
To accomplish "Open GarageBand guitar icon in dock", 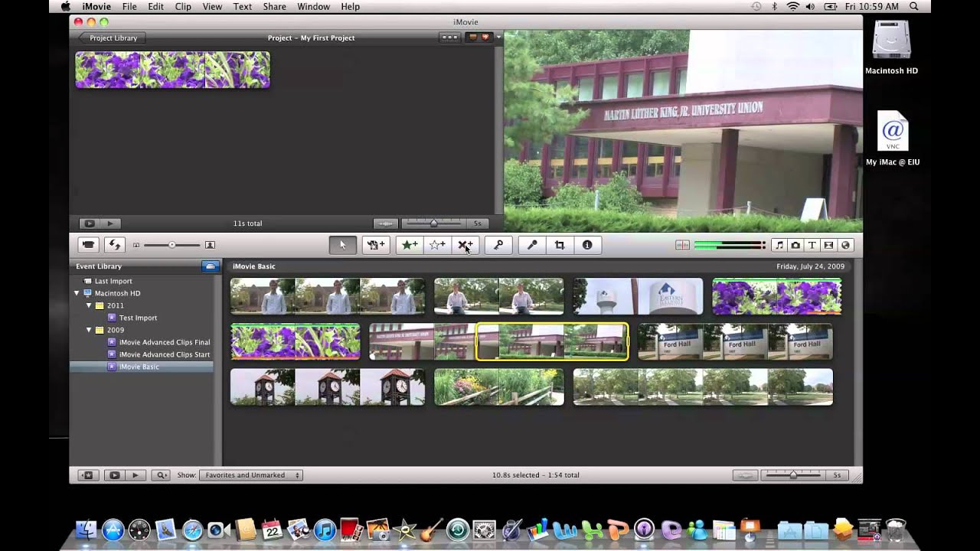I will click(431, 530).
